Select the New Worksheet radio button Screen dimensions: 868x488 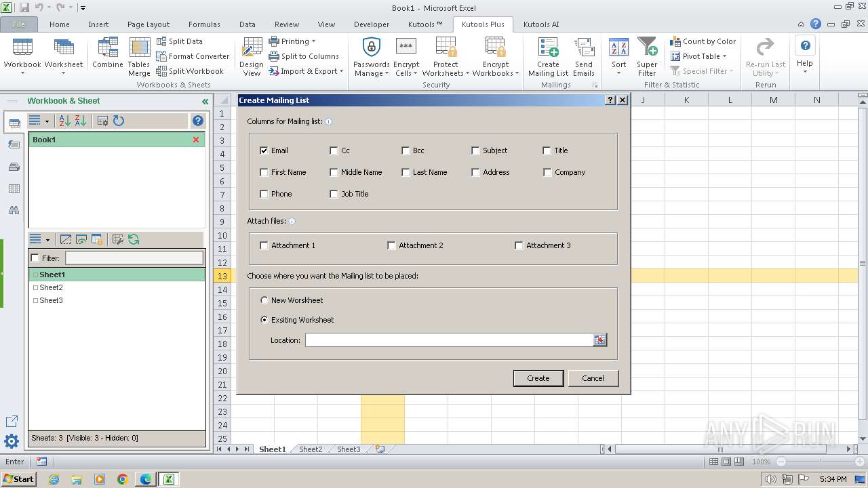tap(264, 300)
